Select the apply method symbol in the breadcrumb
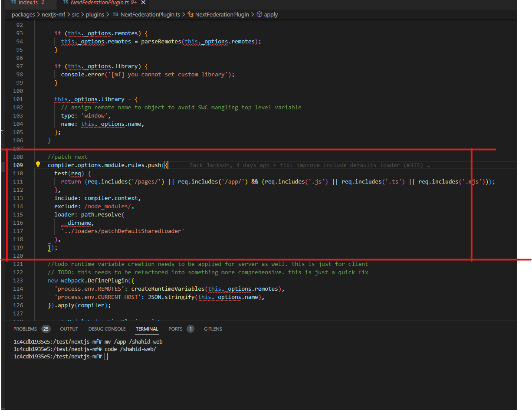This screenshot has height=410, width=532. coord(270,14)
